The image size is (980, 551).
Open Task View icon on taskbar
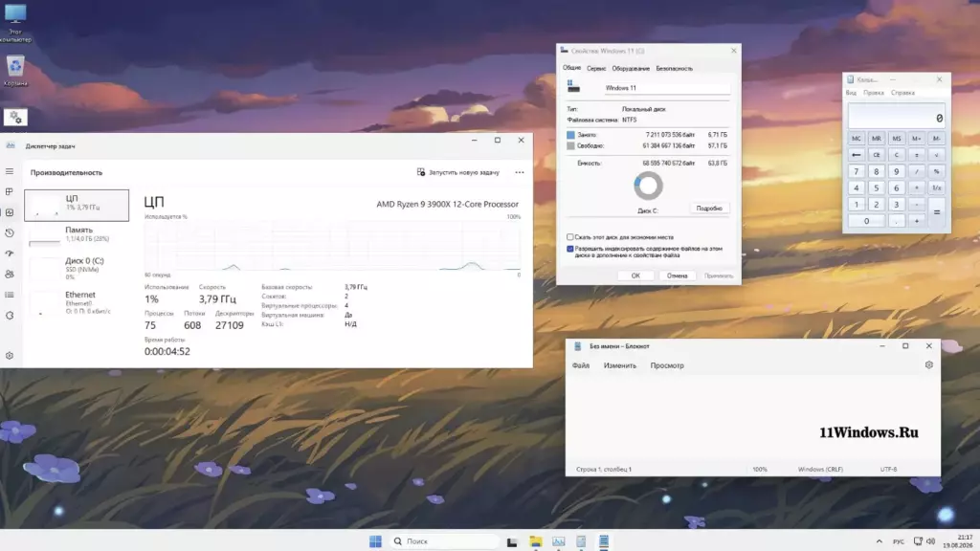512,541
